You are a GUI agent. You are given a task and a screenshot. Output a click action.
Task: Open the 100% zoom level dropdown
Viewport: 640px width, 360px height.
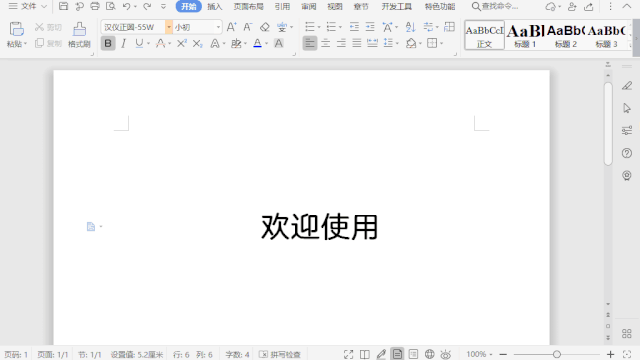(x=479, y=354)
